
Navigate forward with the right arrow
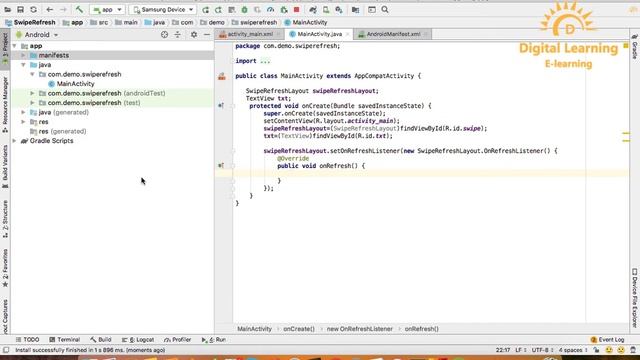coord(63,9)
